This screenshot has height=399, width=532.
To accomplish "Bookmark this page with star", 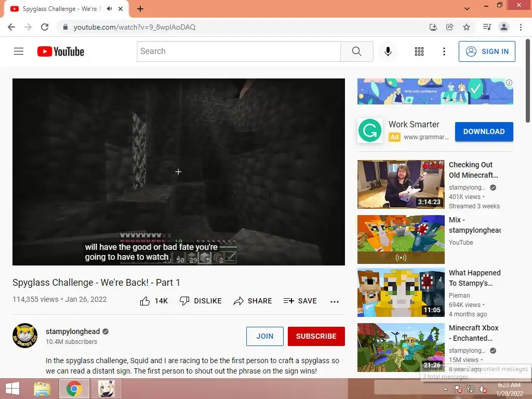I will click(467, 27).
